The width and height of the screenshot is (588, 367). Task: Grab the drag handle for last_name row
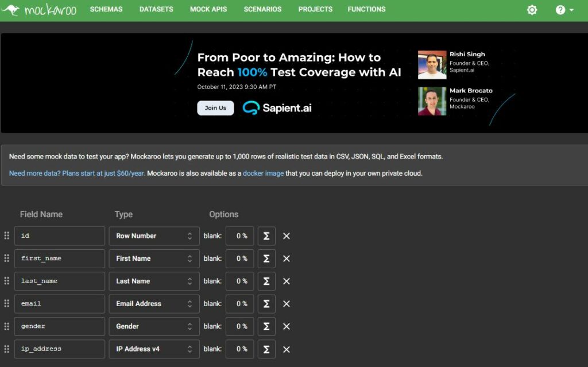pyautogui.click(x=6, y=281)
